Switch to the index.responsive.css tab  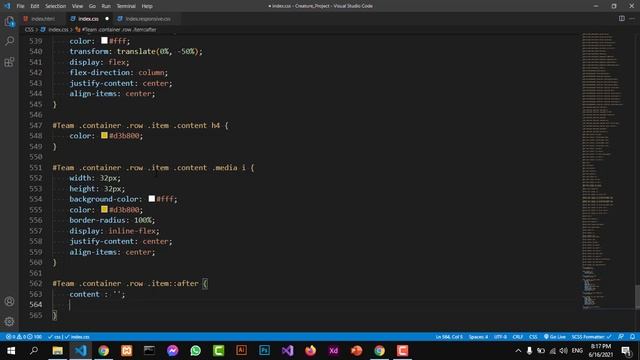click(x=147, y=19)
